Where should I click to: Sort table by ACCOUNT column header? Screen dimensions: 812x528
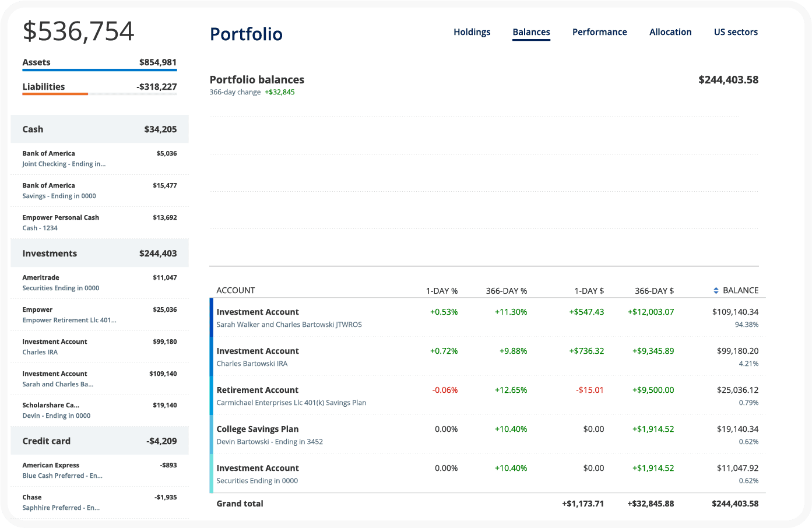[x=235, y=290]
